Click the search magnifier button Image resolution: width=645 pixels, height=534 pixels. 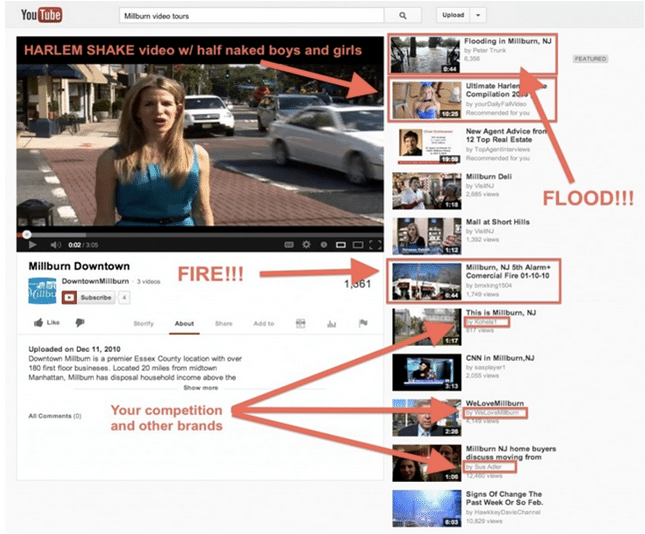click(402, 16)
